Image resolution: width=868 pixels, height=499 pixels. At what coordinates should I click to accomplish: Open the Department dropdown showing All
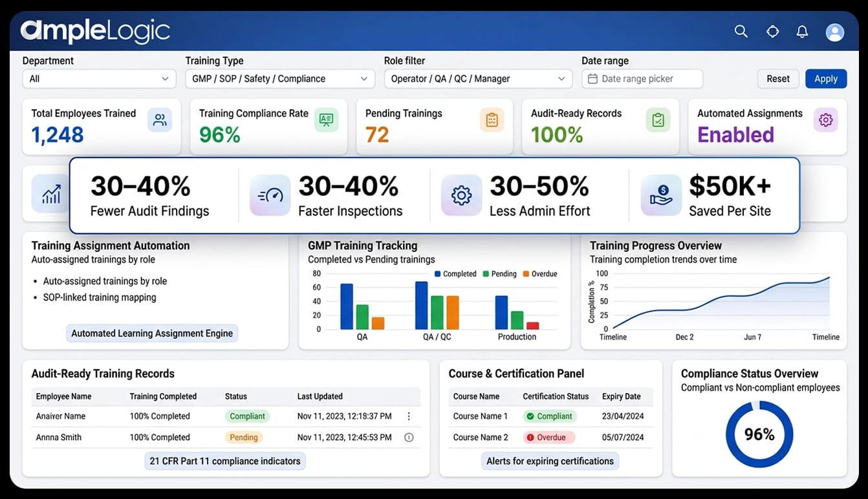[x=99, y=79]
